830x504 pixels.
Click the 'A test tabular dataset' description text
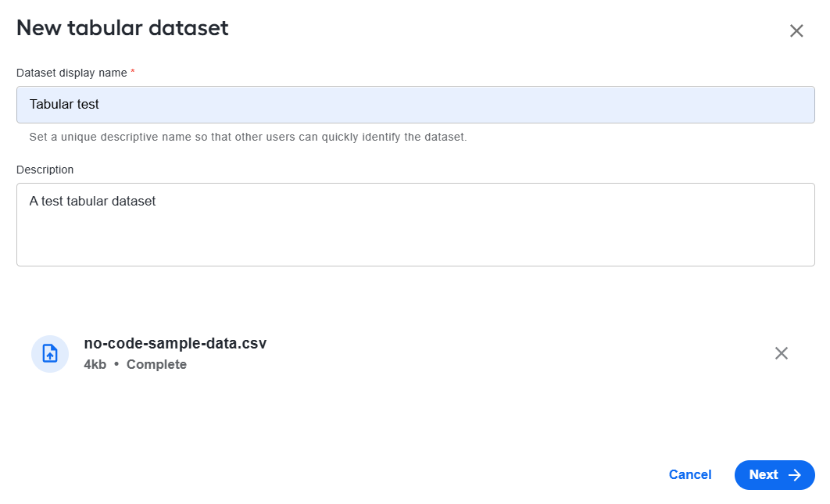point(92,201)
